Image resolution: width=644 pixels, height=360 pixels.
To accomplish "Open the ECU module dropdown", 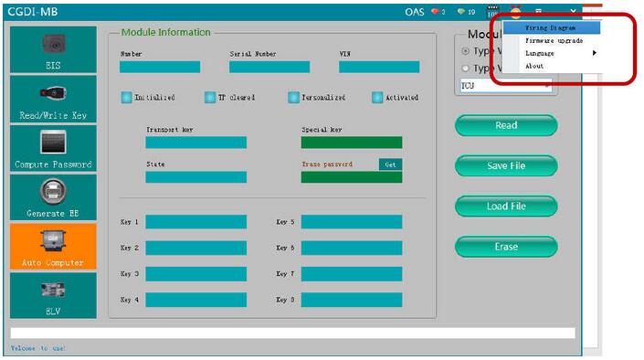I will click(x=505, y=86).
